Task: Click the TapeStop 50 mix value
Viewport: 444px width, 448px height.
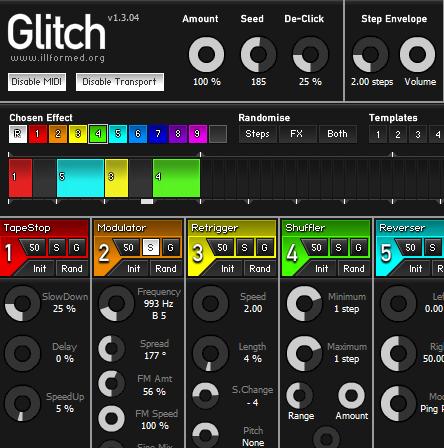Action: coord(34,248)
